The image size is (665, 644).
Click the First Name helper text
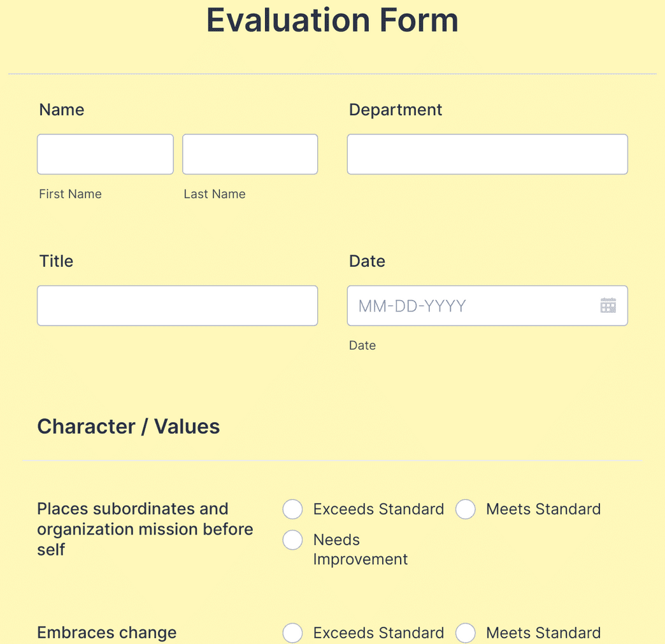(x=70, y=194)
